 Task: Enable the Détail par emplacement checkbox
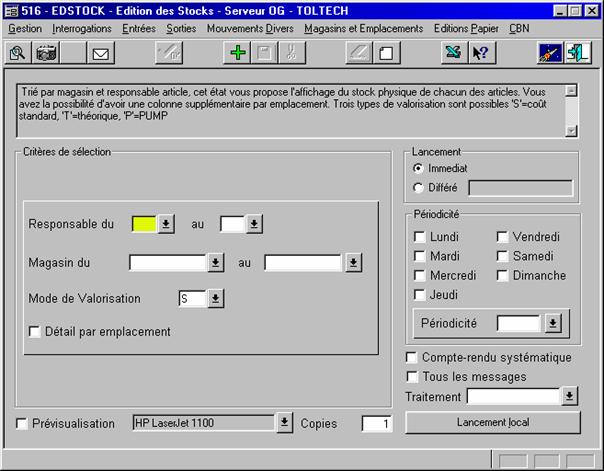click(x=36, y=332)
